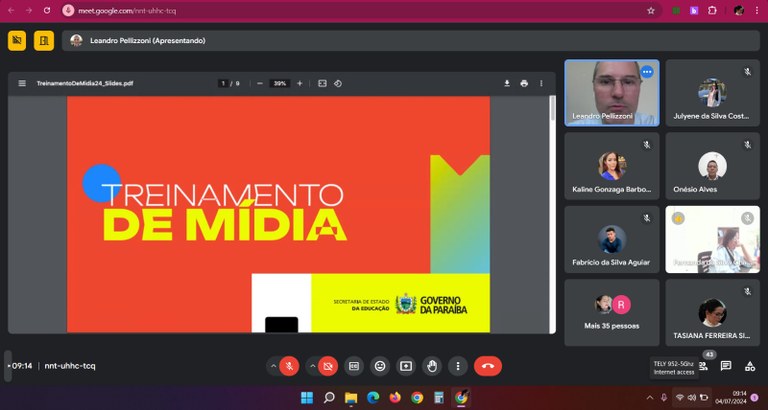Viewport: 768px width, 410px height.
Task: Print the PDF document
Action: point(524,83)
